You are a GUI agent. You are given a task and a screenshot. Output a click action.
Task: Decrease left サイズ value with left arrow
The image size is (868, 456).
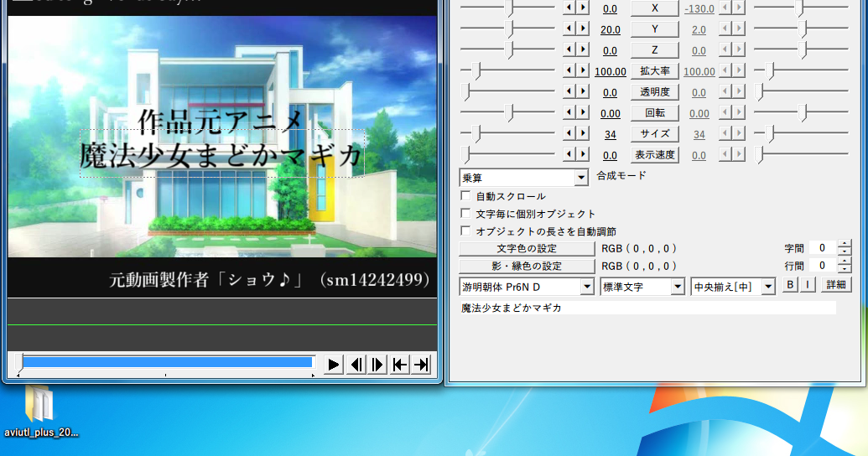point(569,133)
